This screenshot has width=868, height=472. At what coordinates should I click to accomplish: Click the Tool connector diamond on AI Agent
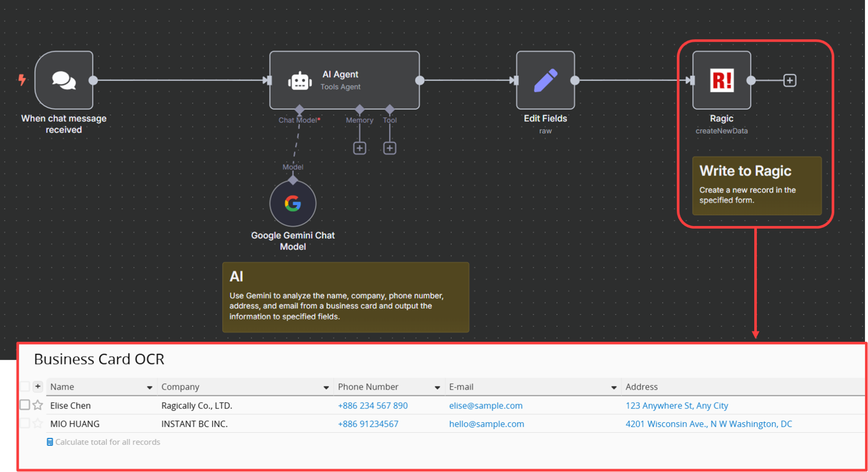coord(389,108)
